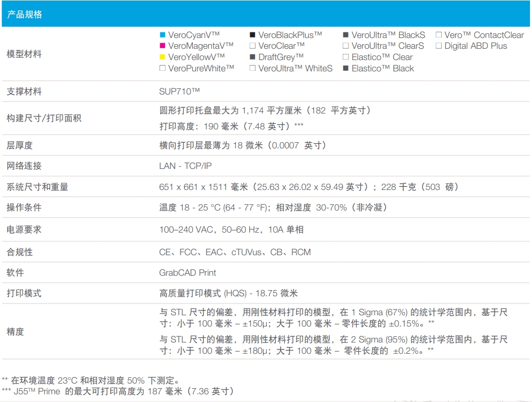Select the light square next to VeroUltra WhiteS

(x=252, y=68)
